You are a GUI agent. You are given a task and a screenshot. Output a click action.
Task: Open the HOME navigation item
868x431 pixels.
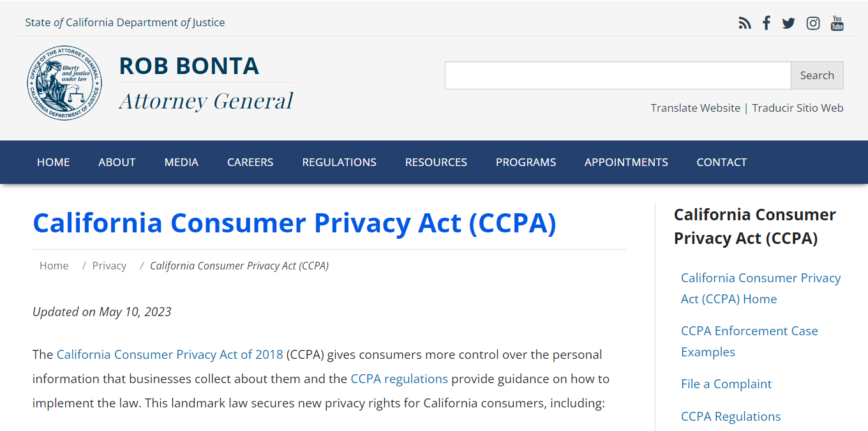coord(53,162)
